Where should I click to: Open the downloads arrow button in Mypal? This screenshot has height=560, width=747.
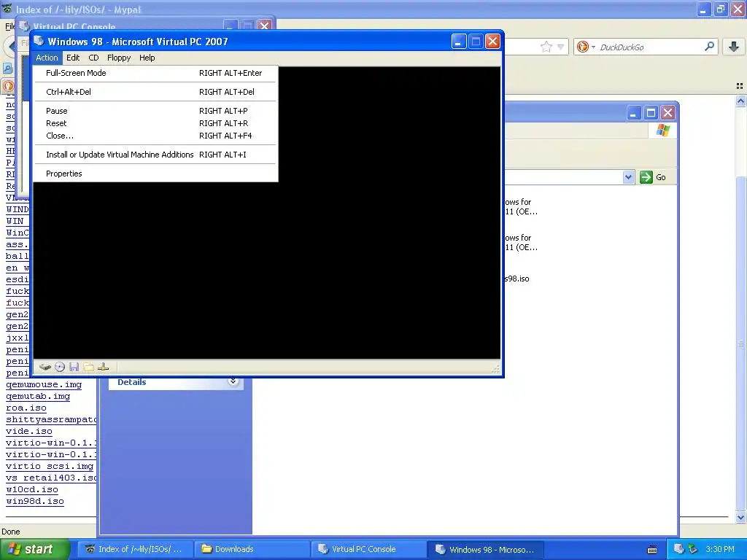coord(734,46)
